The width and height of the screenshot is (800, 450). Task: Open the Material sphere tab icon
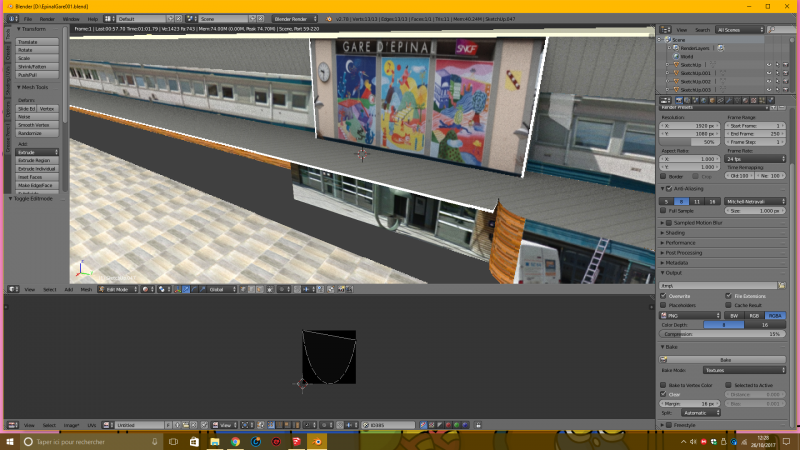tap(745, 100)
